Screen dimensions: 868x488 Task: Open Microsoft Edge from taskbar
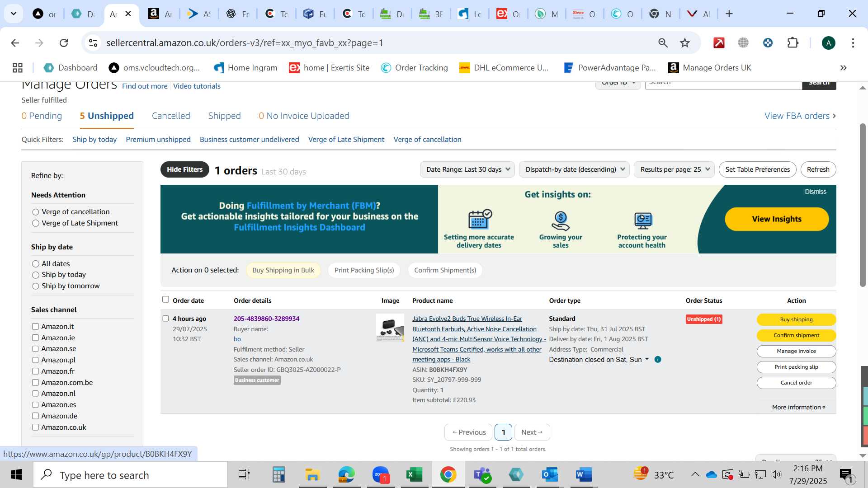coord(347,475)
